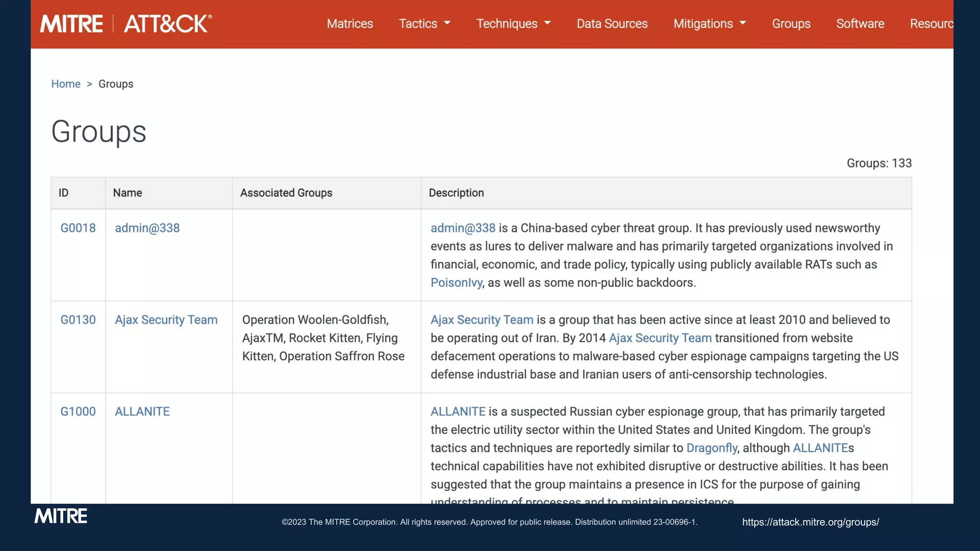Open the Matrices menu item

click(x=350, y=23)
